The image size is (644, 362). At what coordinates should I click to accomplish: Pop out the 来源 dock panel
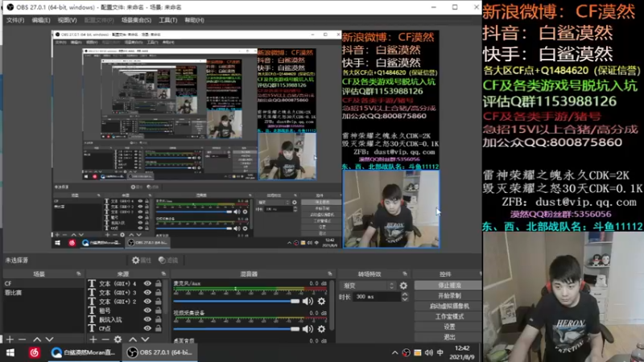tap(163, 274)
